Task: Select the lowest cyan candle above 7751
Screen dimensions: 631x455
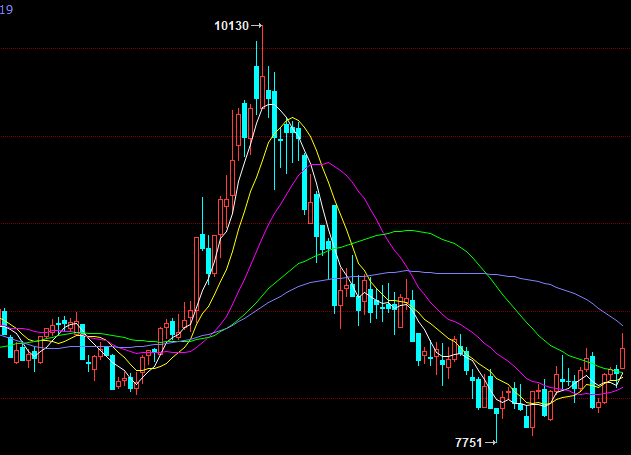Action: coord(496,408)
